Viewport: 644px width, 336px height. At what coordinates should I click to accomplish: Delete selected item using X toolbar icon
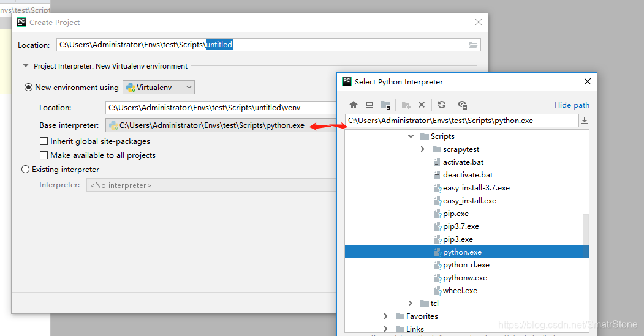(x=422, y=105)
